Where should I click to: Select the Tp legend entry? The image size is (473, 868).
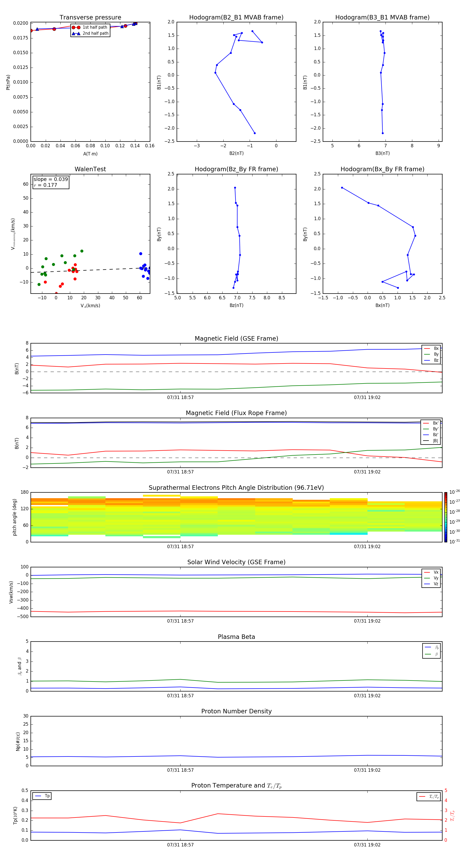point(42,796)
